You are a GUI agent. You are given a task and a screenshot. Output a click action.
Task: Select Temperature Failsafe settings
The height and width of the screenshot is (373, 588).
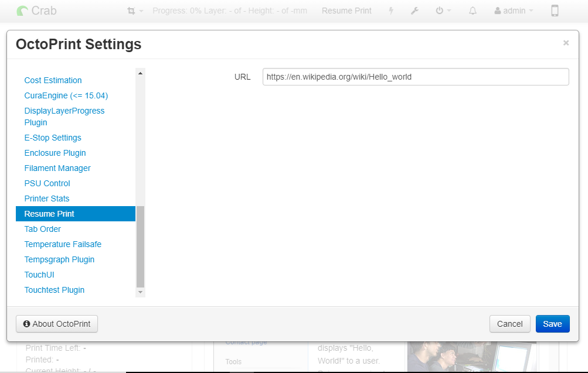click(63, 245)
